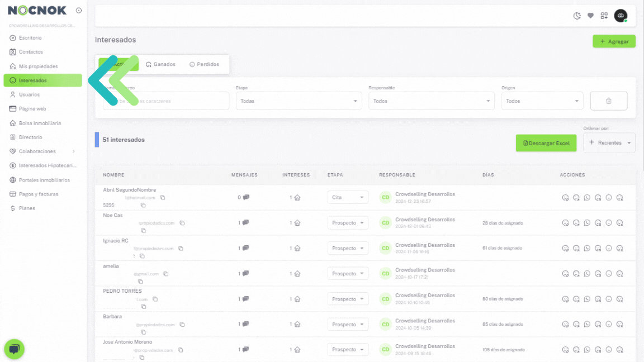This screenshot has height=362, width=644.
Task: Change Ignacio RC stage dropdown
Action: (348, 248)
